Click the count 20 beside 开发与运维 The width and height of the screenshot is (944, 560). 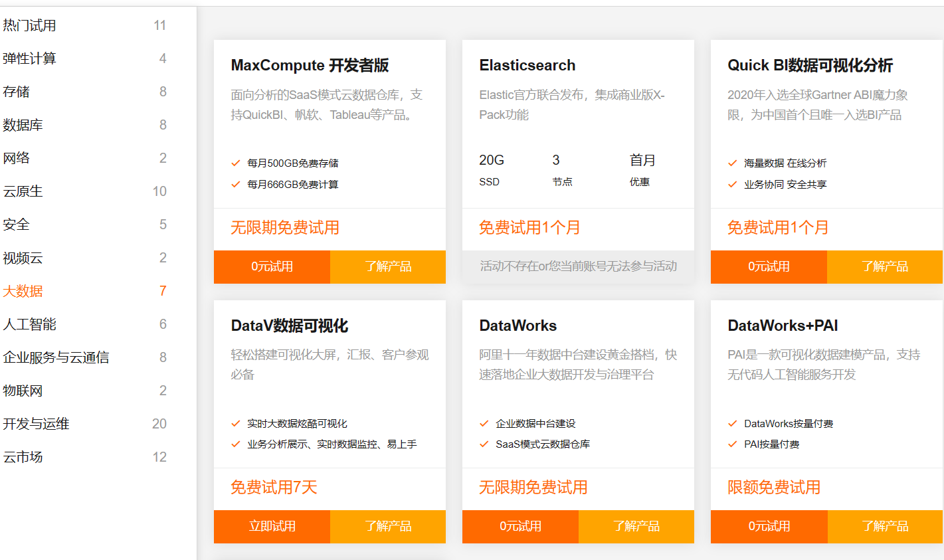(159, 424)
